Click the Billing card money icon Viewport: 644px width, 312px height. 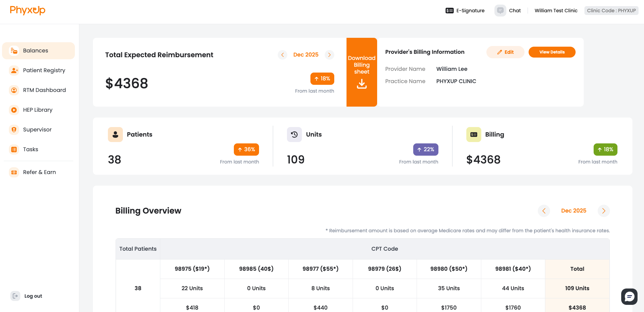click(473, 135)
